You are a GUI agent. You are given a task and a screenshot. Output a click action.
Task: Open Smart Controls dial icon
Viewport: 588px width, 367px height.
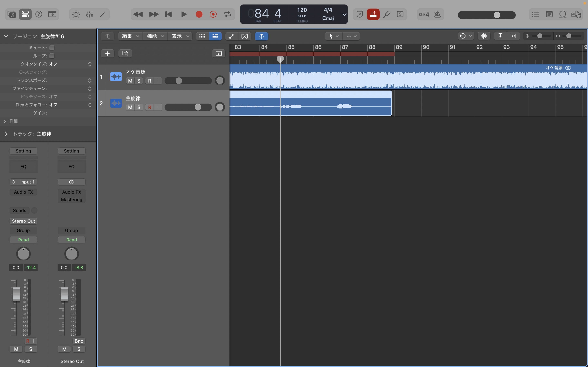pyautogui.click(x=76, y=14)
